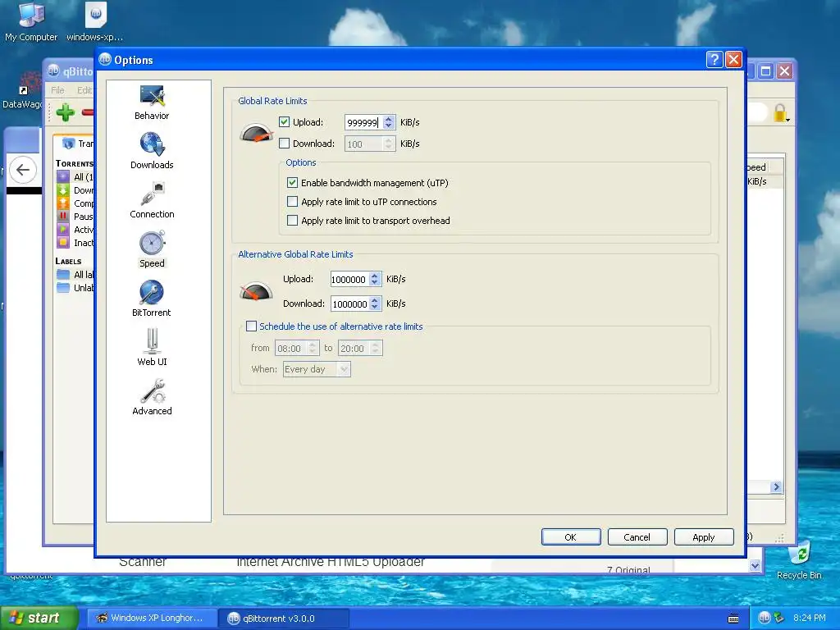Click the taskbar clock showing 8:24 PM
The height and width of the screenshot is (630, 840).
(810, 618)
